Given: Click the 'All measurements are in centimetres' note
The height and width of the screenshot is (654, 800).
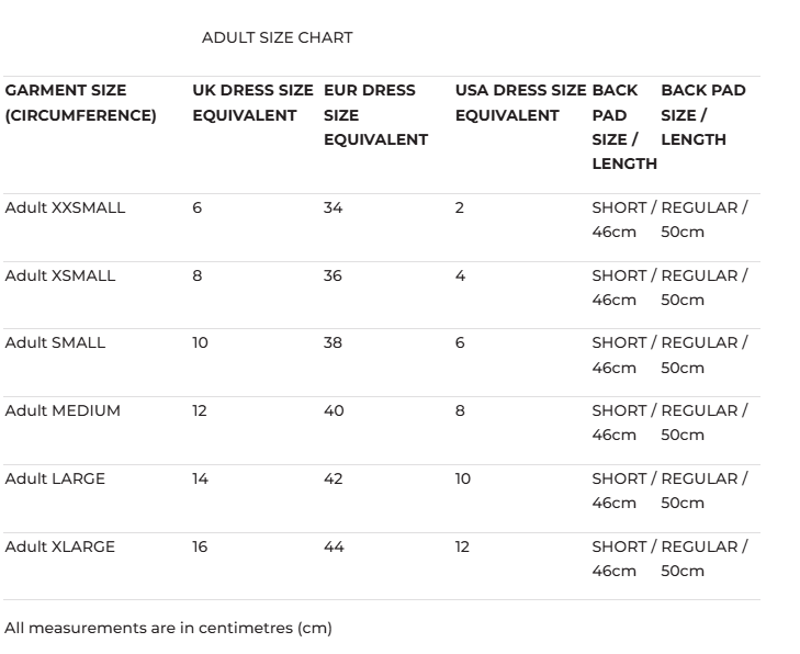Looking at the screenshot, I should click(168, 628).
